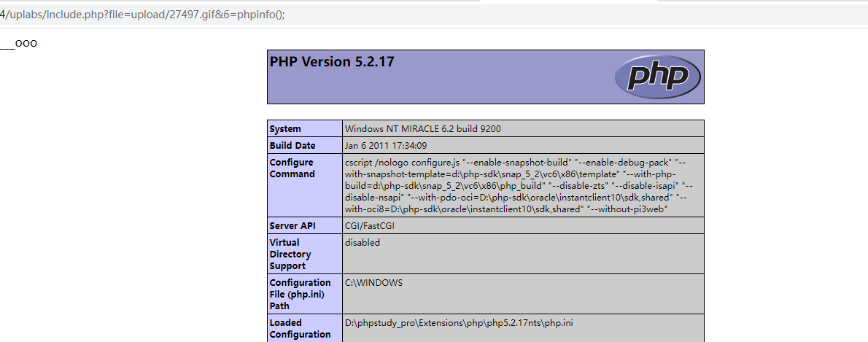Click the 'CGI/FastCGI' value cell
This screenshot has height=342, width=868.
tap(524, 225)
